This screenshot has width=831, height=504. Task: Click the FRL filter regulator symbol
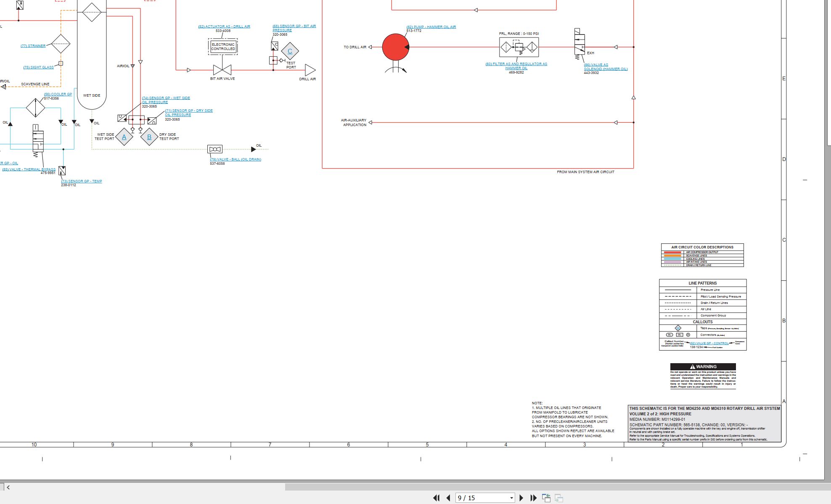[x=519, y=47]
